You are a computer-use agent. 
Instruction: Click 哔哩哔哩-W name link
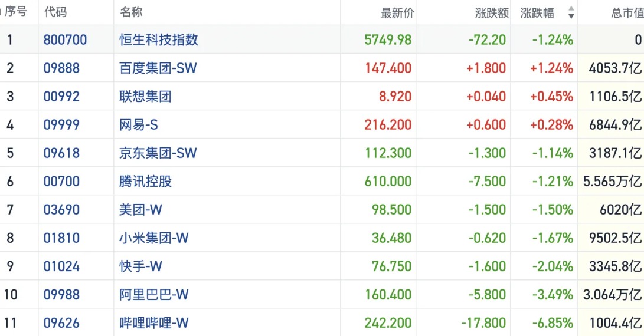(x=153, y=323)
